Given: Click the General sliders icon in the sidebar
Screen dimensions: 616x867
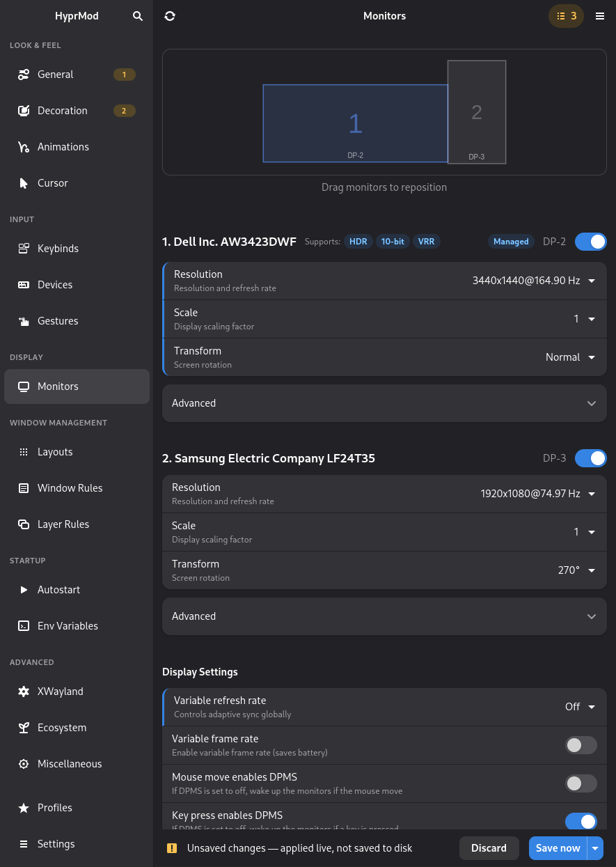Looking at the screenshot, I should point(24,75).
